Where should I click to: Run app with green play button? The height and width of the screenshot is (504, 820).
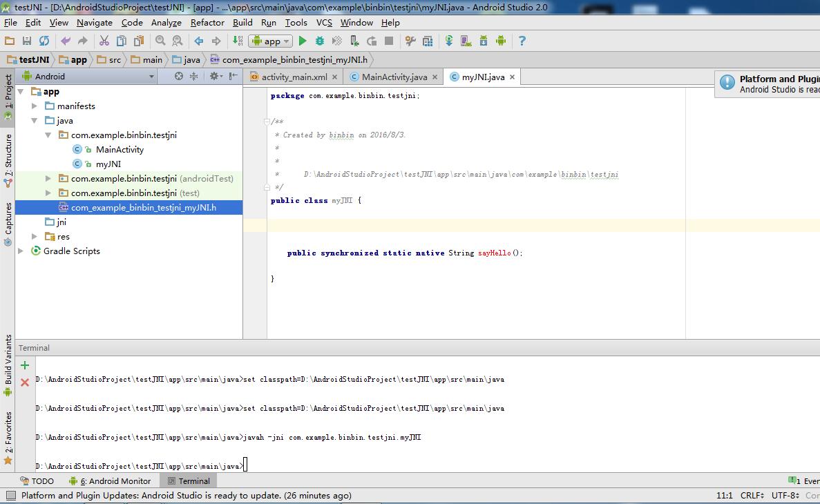tap(303, 41)
